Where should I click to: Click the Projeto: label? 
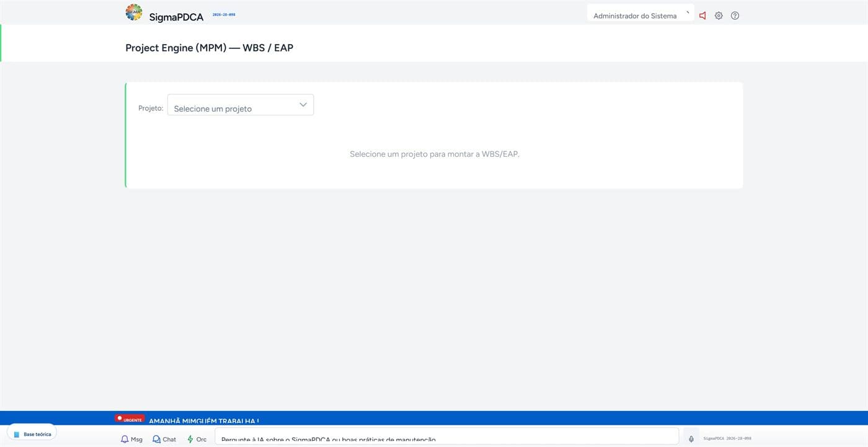(151, 108)
